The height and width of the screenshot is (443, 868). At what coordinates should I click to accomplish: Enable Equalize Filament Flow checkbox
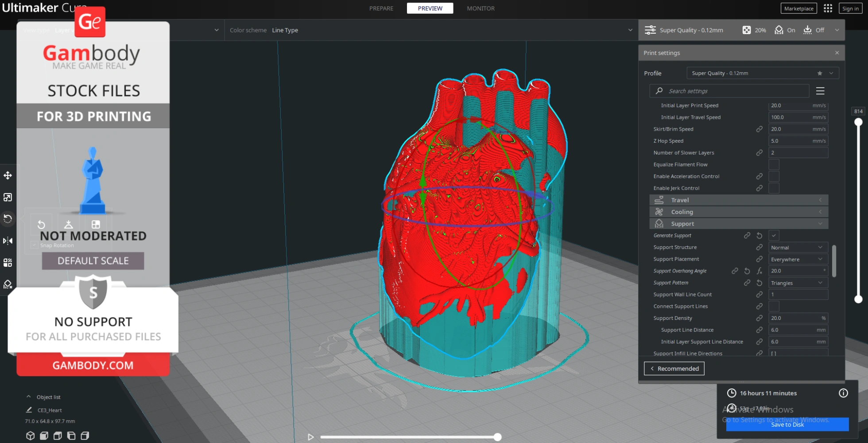click(x=774, y=164)
